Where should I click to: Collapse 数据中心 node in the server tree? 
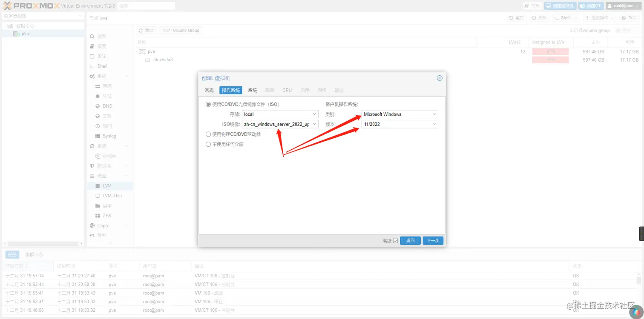pos(5,26)
